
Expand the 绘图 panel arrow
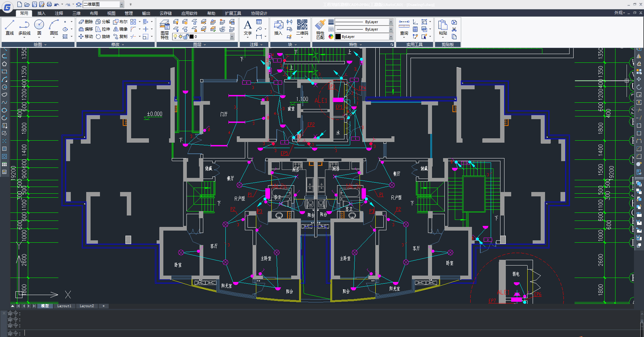pyautogui.click(x=46, y=44)
